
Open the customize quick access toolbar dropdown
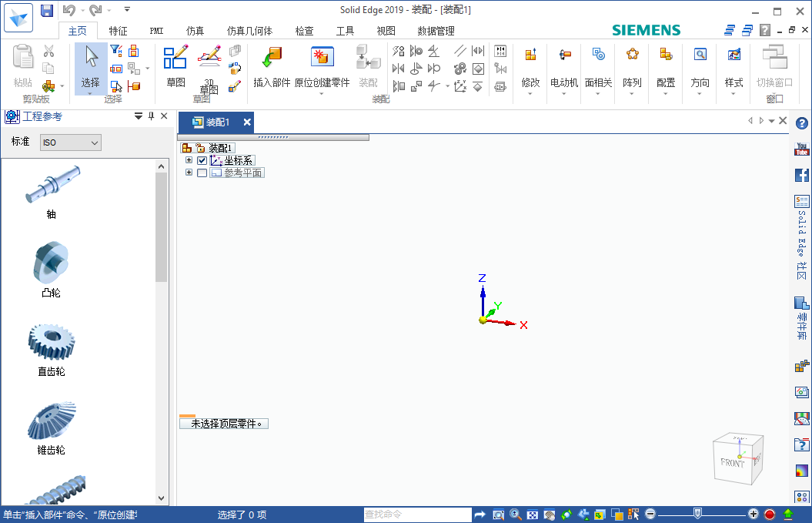click(128, 9)
